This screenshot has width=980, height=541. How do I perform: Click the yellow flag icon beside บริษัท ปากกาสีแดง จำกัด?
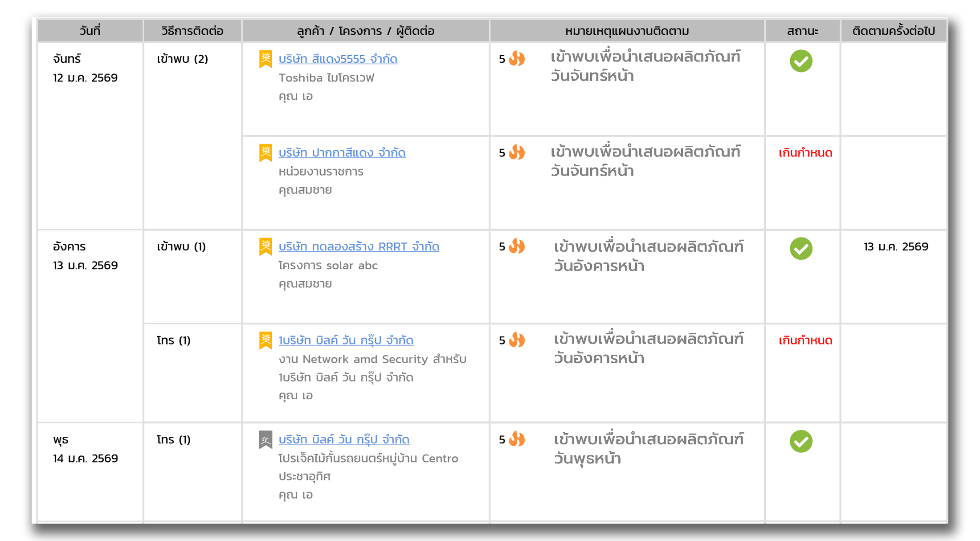point(265,152)
